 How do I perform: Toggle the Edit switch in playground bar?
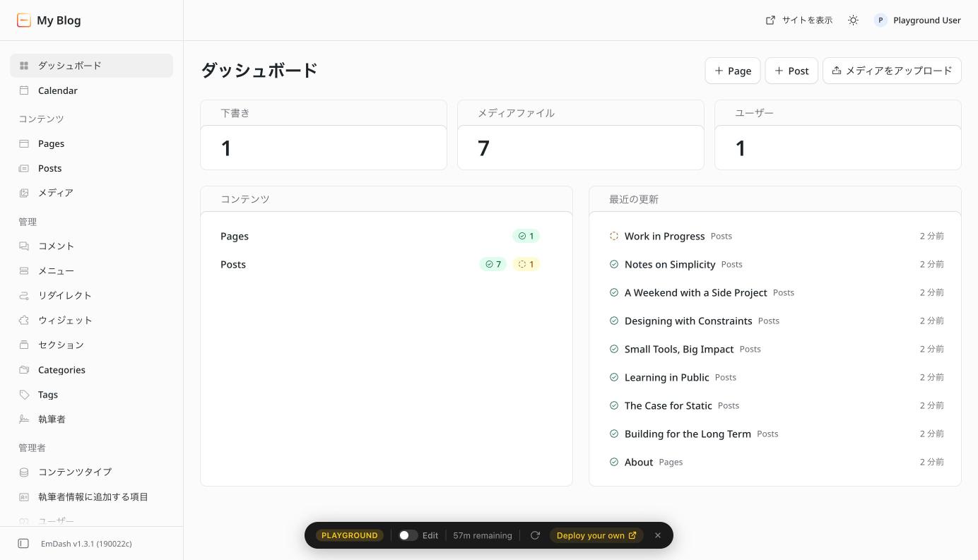click(x=407, y=535)
